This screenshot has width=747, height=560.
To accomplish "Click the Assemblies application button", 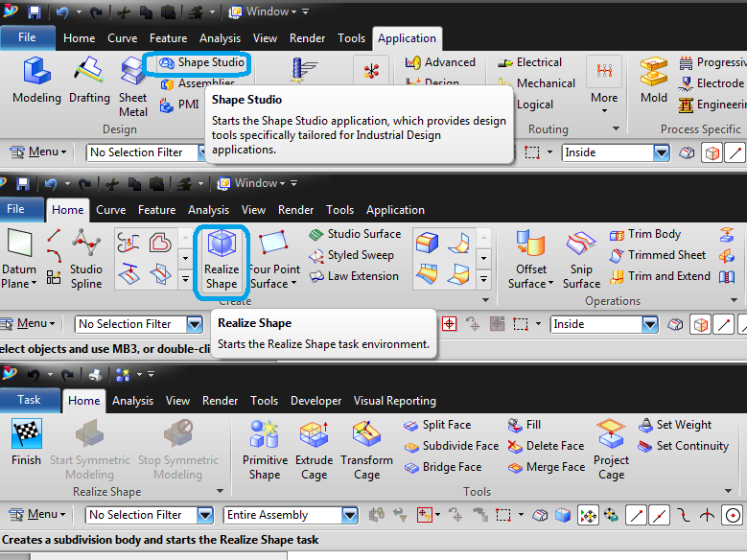I will (198, 83).
